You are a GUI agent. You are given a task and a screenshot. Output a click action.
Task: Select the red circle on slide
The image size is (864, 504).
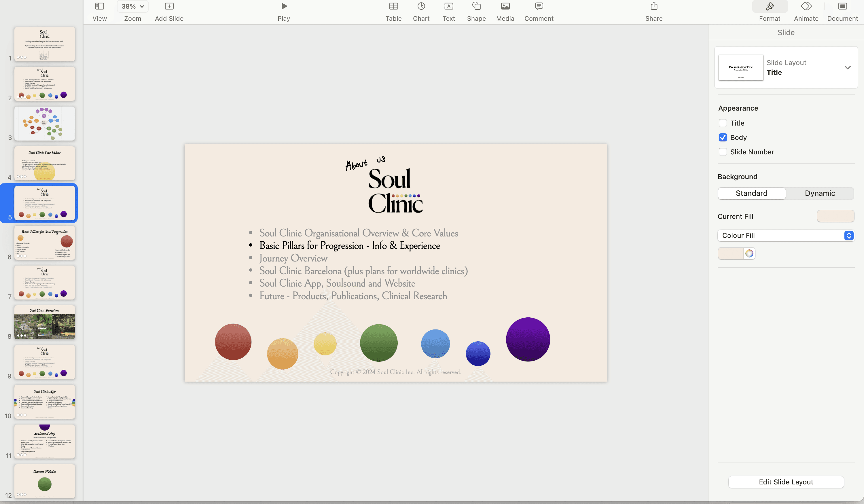(233, 342)
